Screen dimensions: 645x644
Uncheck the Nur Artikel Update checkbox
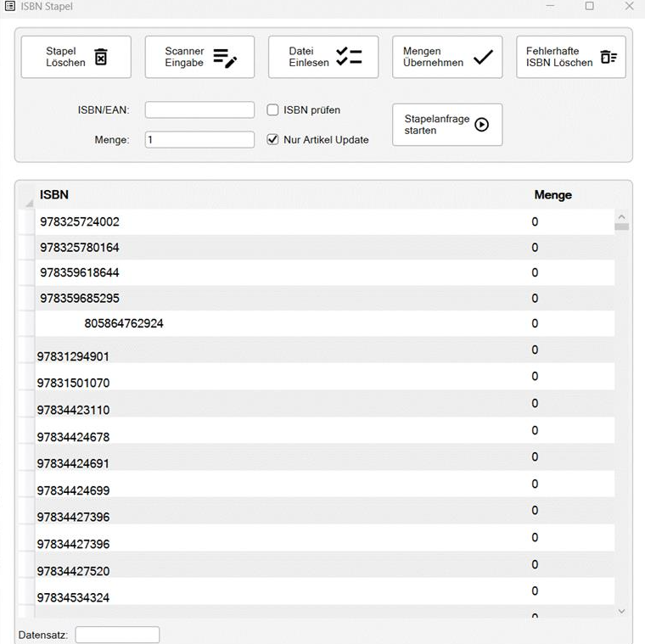tap(273, 140)
